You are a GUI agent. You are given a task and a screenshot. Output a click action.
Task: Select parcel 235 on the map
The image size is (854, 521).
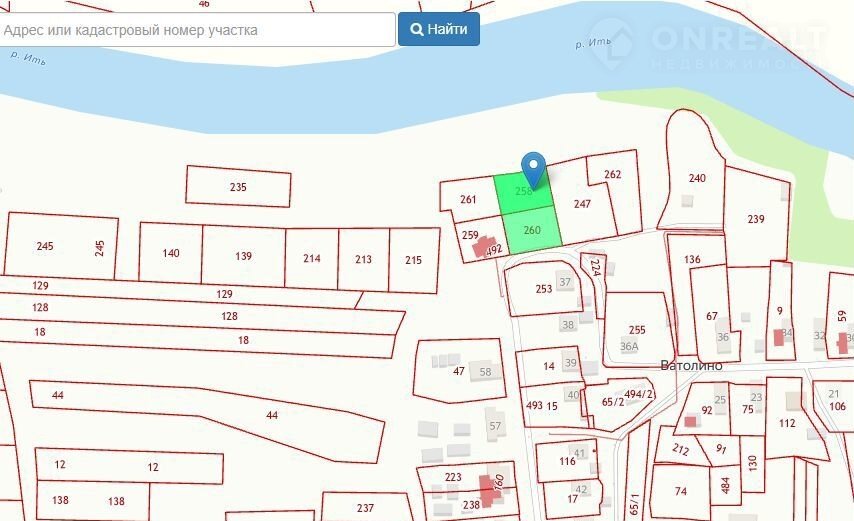click(x=238, y=187)
